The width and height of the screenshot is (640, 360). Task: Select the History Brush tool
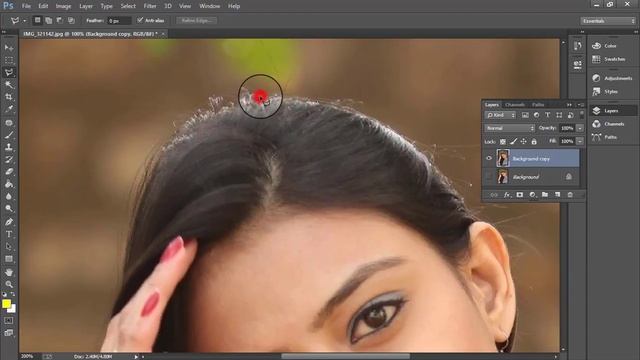pyautogui.click(x=9, y=159)
